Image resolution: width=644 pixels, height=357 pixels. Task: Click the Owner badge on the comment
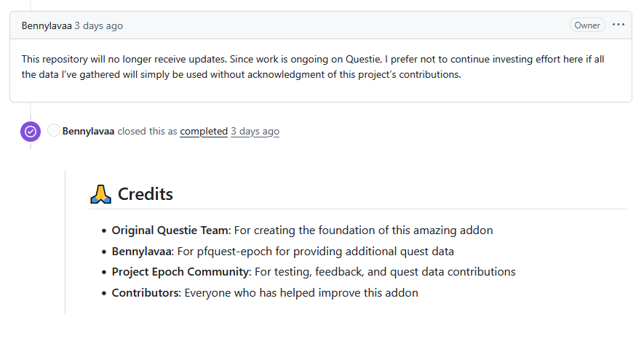(x=587, y=25)
